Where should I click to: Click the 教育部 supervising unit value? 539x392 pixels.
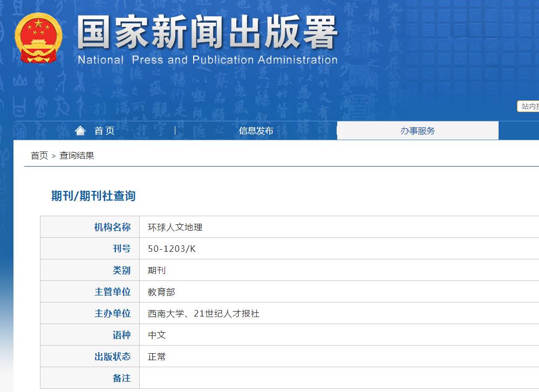tap(161, 292)
